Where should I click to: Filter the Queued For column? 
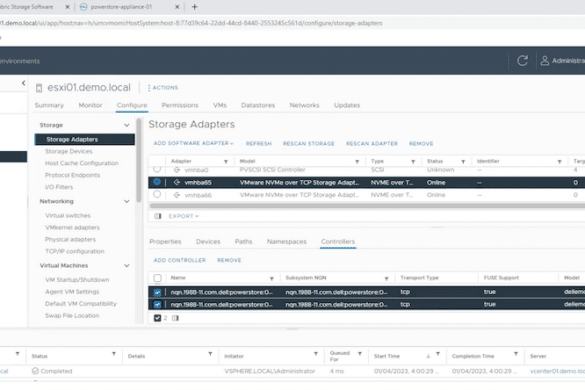pos(360,353)
